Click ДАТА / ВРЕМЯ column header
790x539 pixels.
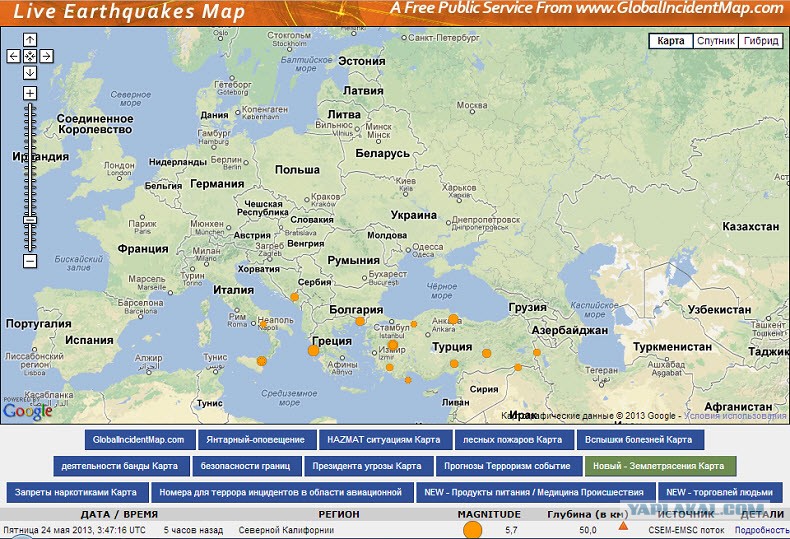pyautogui.click(x=119, y=514)
